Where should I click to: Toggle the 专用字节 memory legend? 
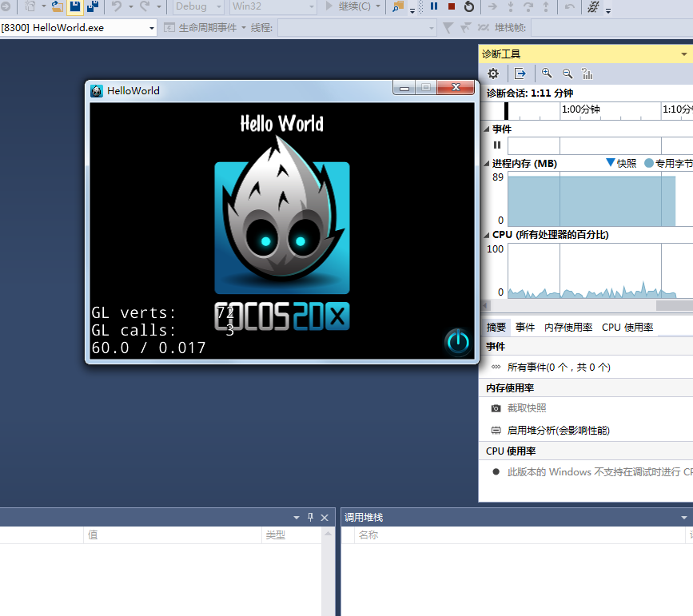tap(670, 163)
